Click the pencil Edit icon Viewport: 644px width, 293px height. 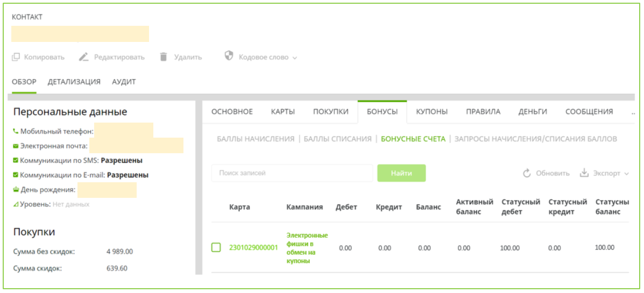point(83,57)
